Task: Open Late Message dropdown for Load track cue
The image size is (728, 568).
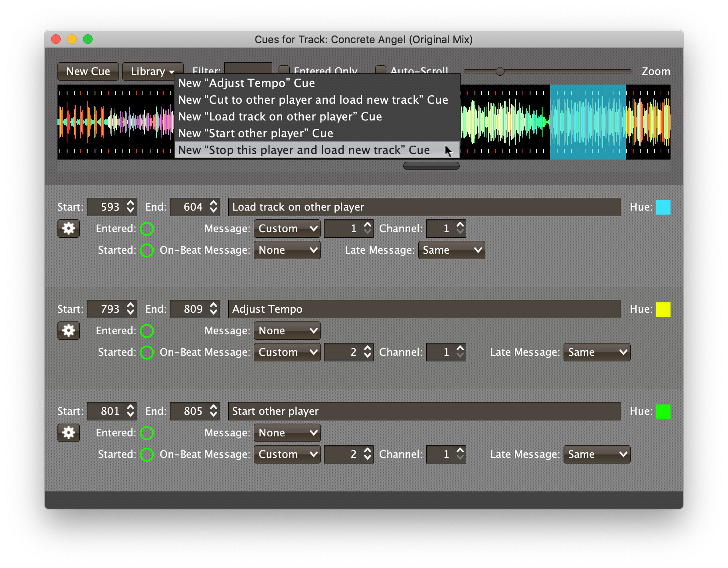Action: (451, 250)
